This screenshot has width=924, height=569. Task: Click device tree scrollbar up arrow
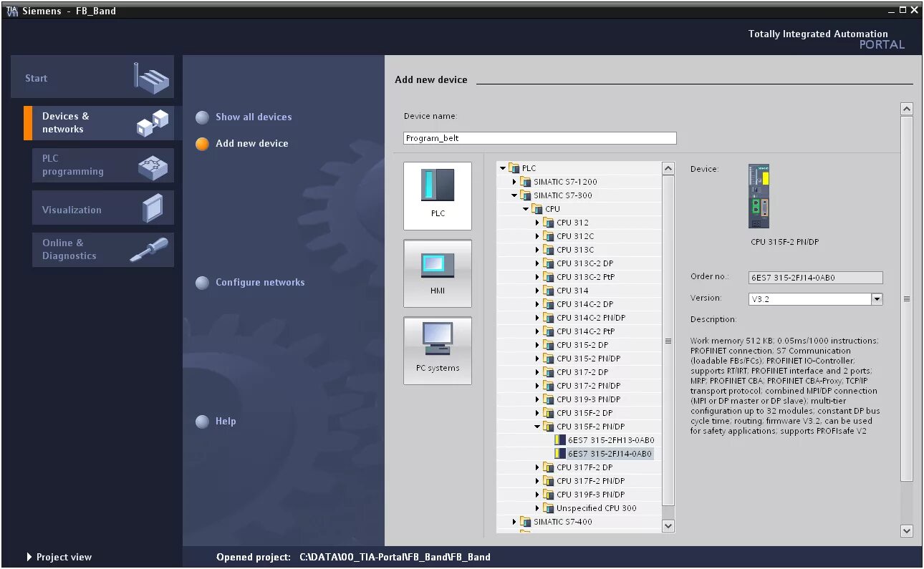tap(668, 168)
